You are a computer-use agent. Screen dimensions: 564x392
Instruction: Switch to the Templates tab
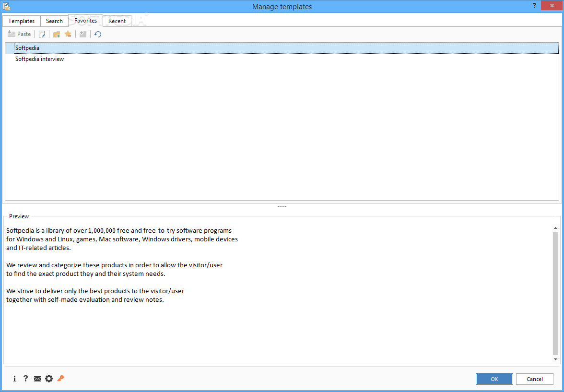21,21
